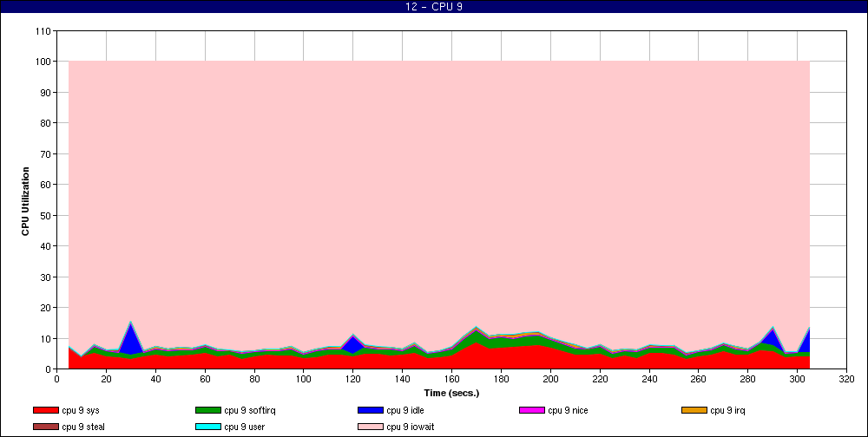Click the 'CPU Utilization' axis label
Image resolution: width=868 pixels, height=437 pixels.
[25, 201]
